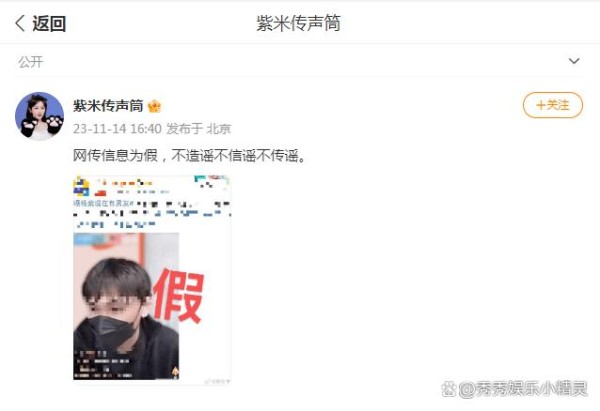The width and height of the screenshot is (600, 411).
Task: Click the @秀秀娱乐小精灵 watermark
Action: [523, 389]
